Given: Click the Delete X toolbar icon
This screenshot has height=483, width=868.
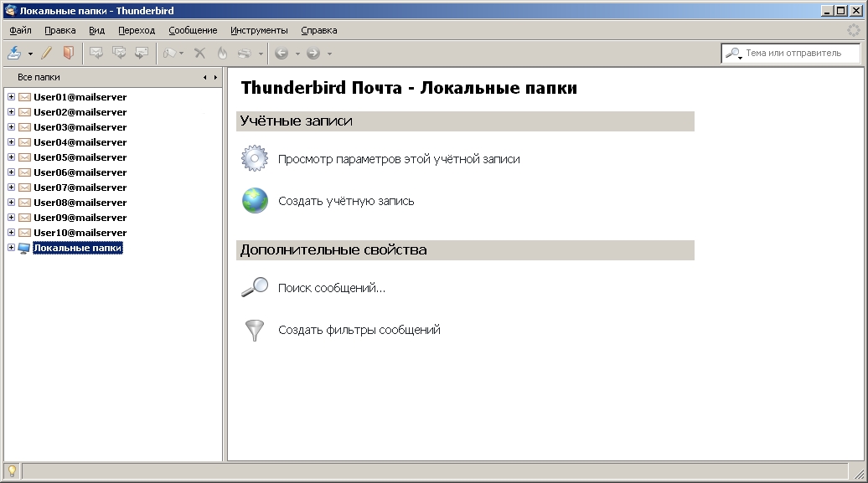Looking at the screenshot, I should pos(200,53).
